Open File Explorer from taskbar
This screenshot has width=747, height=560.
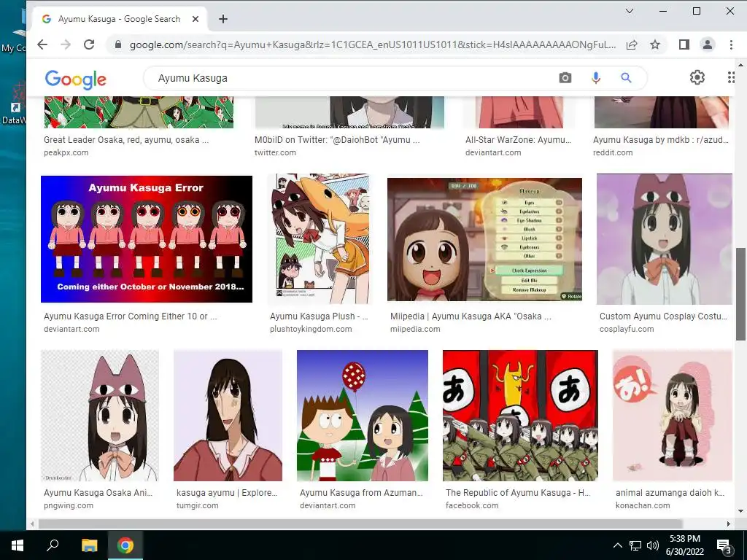tap(89, 545)
